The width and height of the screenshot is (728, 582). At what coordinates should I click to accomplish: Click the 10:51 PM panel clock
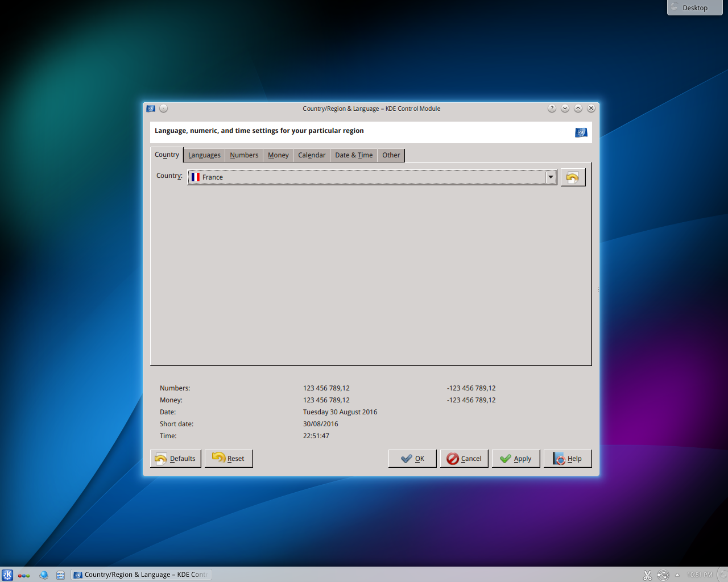(700, 575)
